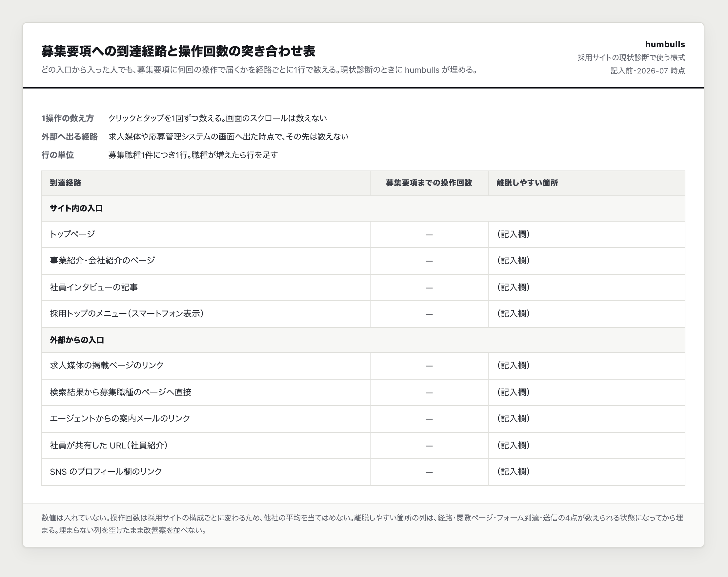The image size is (728, 577).
Task: Click the section row サイト内の入口
Action: (363, 208)
